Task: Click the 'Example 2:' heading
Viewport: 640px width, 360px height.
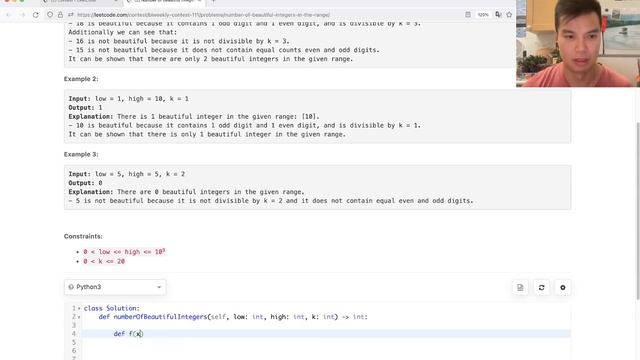Action: (x=81, y=79)
